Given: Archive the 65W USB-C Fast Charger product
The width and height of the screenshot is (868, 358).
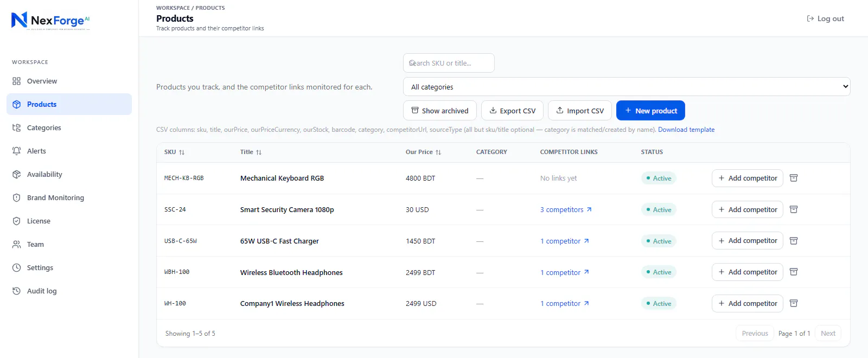Looking at the screenshot, I should click(x=794, y=241).
